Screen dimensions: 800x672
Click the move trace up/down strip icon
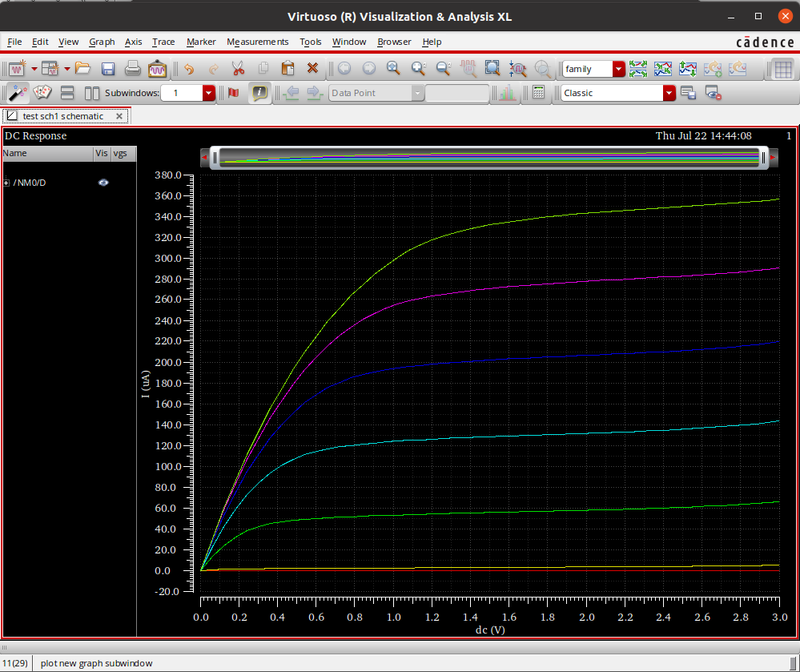pos(688,68)
